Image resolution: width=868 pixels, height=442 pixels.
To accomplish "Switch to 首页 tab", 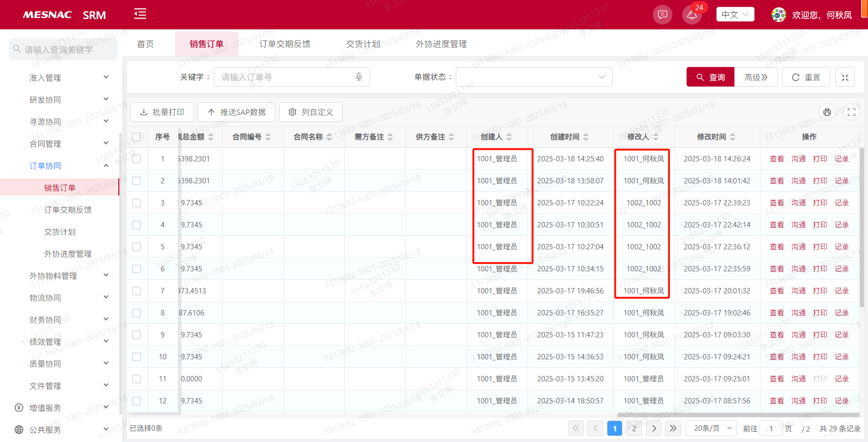I will tap(145, 44).
